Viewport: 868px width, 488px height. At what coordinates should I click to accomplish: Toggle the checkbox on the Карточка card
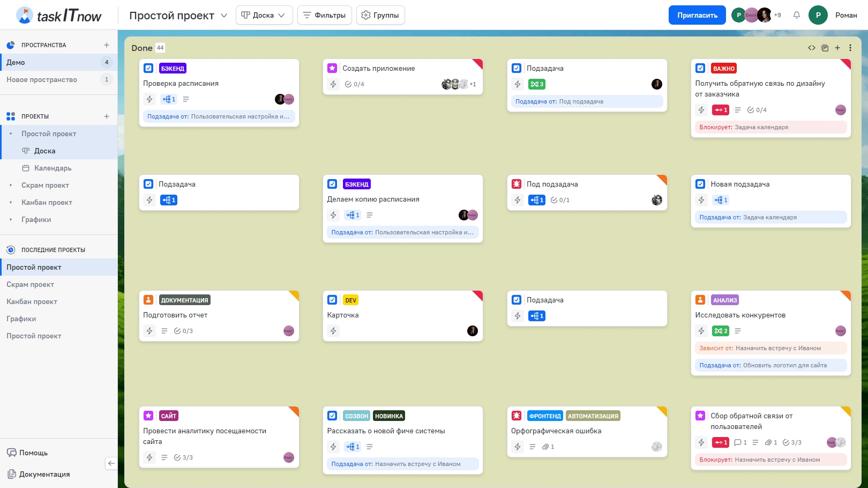click(332, 300)
